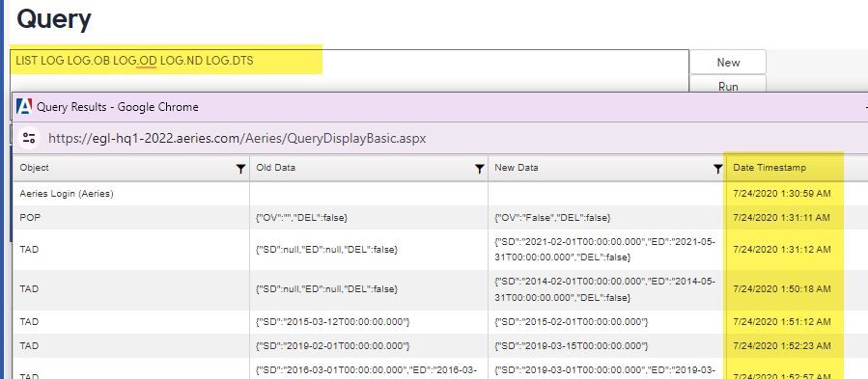Click 'Query Results - Google Chrome' window title
Image resolution: width=868 pixels, height=379 pixels.
(x=118, y=107)
